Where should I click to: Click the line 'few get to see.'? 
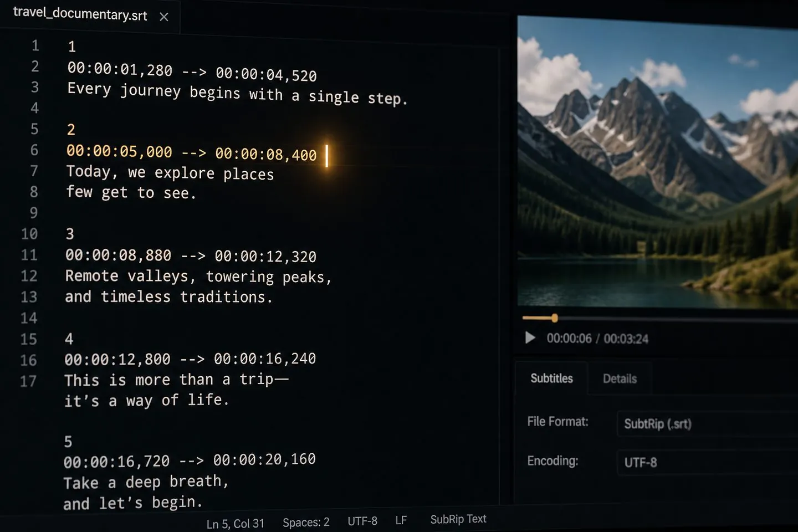(x=131, y=192)
